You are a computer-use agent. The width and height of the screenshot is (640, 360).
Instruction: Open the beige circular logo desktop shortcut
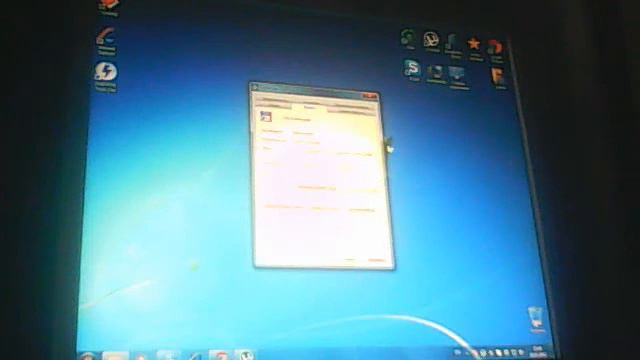tap(431, 42)
